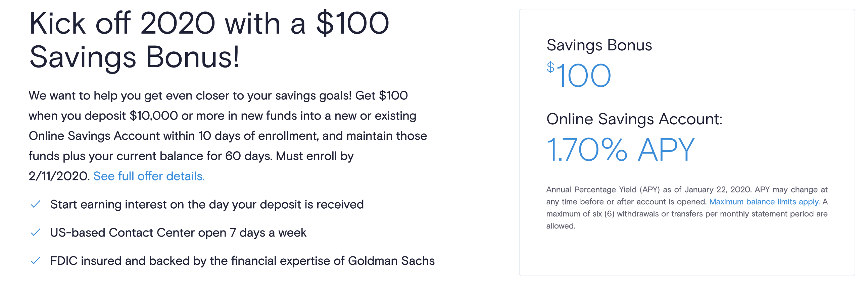Click the Online Savings Account label
The image size is (868, 291).
point(634,119)
